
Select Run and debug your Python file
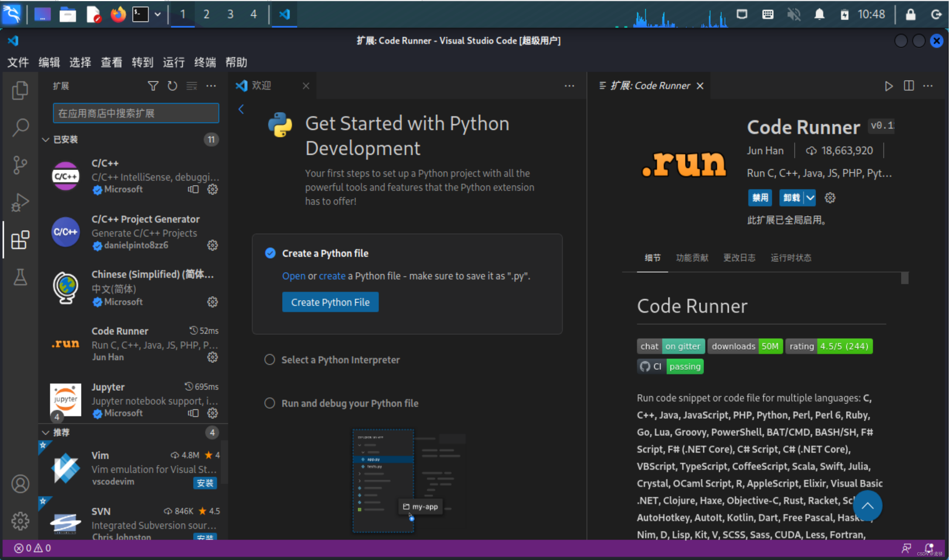coord(270,403)
